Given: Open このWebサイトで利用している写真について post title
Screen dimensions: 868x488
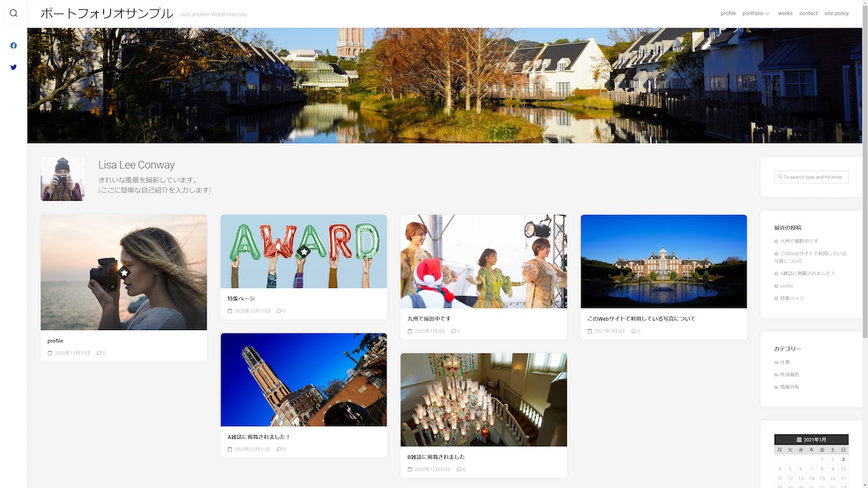Looking at the screenshot, I should (641, 319).
